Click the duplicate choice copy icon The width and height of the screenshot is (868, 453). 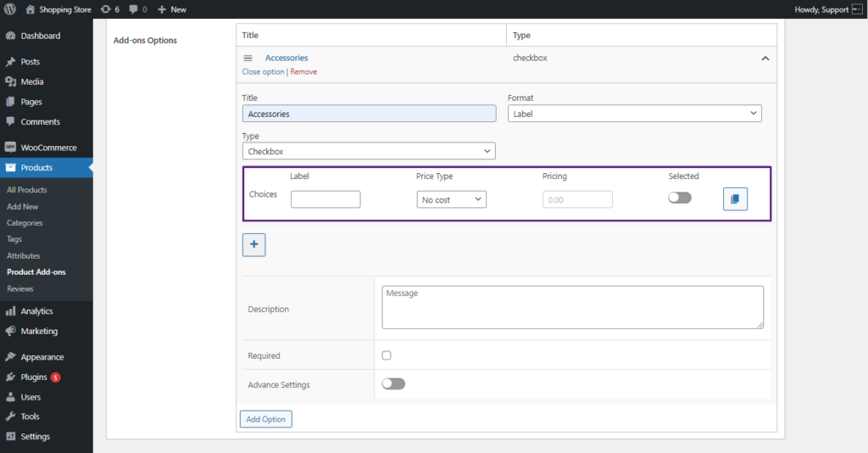[735, 199]
